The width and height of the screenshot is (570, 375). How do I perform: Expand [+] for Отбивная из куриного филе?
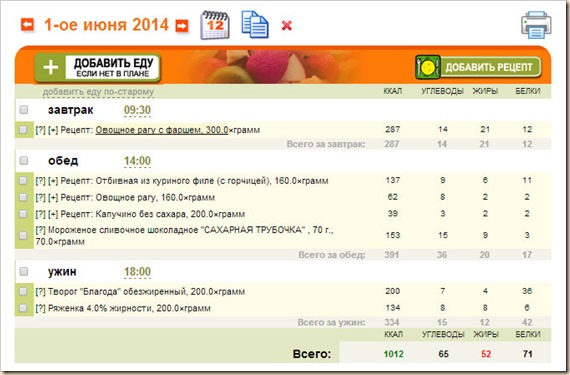pyautogui.click(x=53, y=181)
